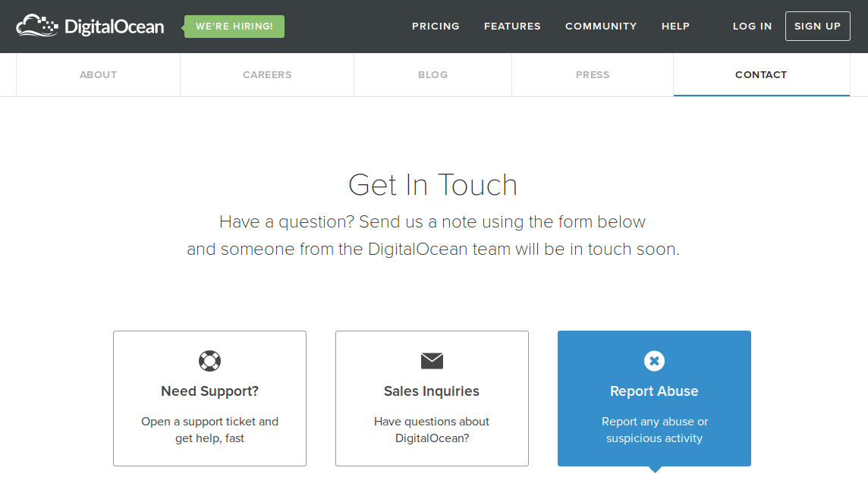Switch to the About tab
Viewport: 868px width, 499px height.
coord(98,74)
